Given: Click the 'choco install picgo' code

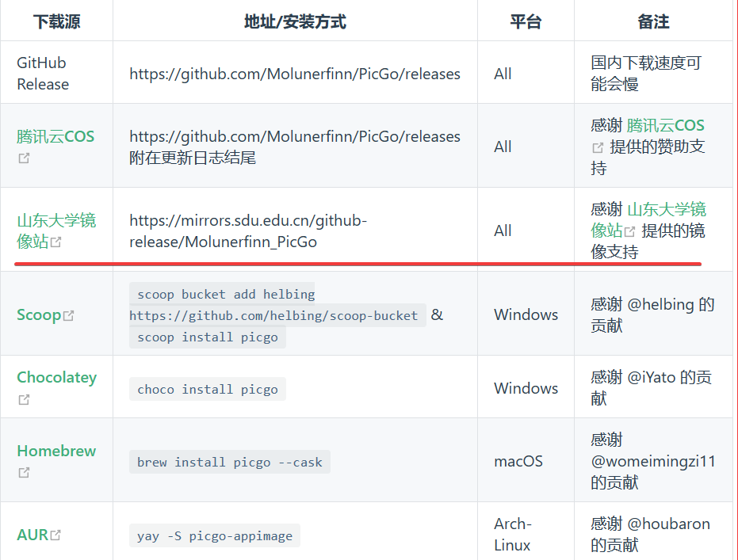Looking at the screenshot, I should pyautogui.click(x=208, y=389).
